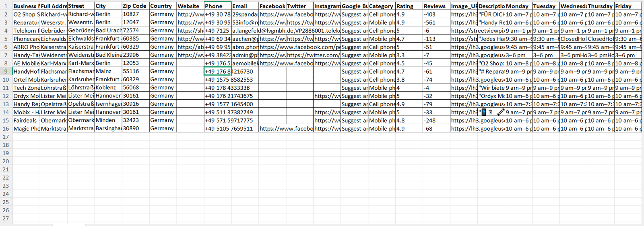
Task: Select the Rating header cell
Action: click(409, 6)
